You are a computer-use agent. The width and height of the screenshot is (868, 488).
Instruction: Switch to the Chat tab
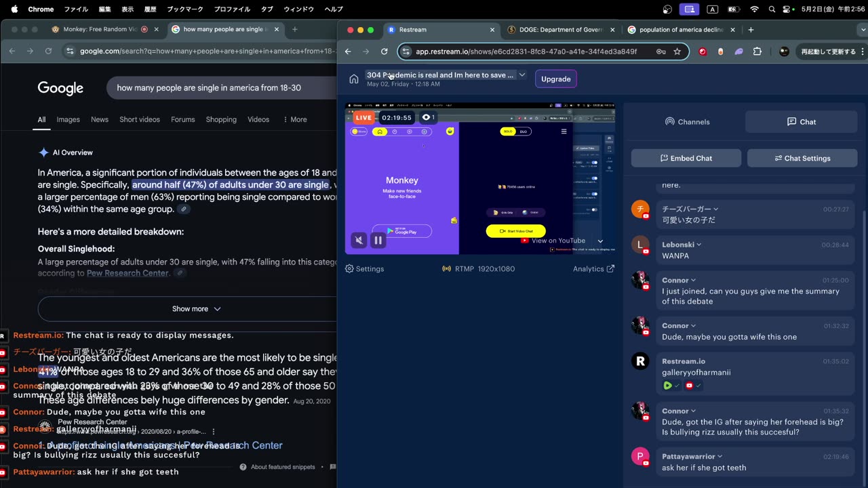[x=801, y=122]
